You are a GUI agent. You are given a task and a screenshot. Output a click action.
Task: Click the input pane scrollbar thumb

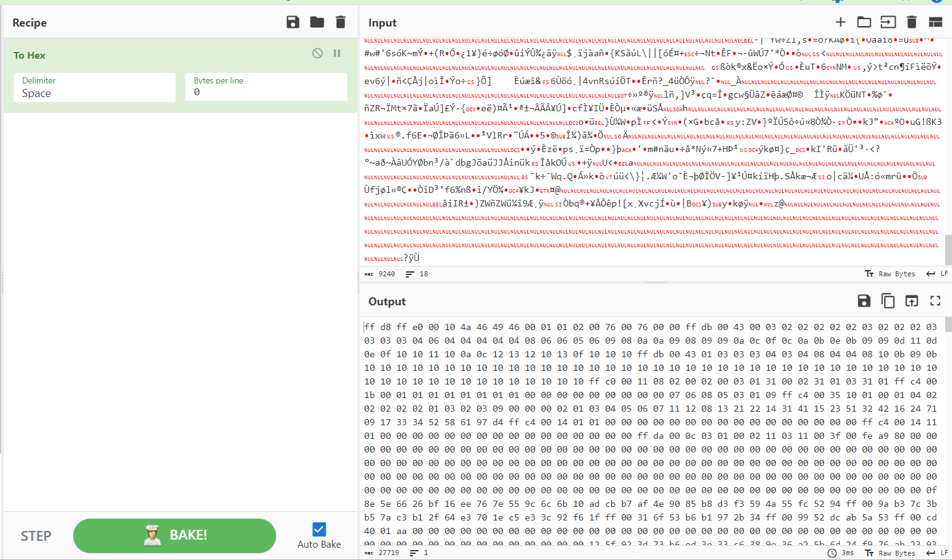(948, 250)
